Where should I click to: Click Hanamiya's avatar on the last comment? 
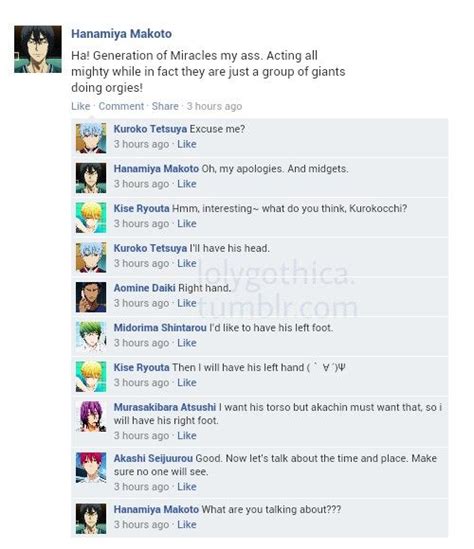[91, 519]
